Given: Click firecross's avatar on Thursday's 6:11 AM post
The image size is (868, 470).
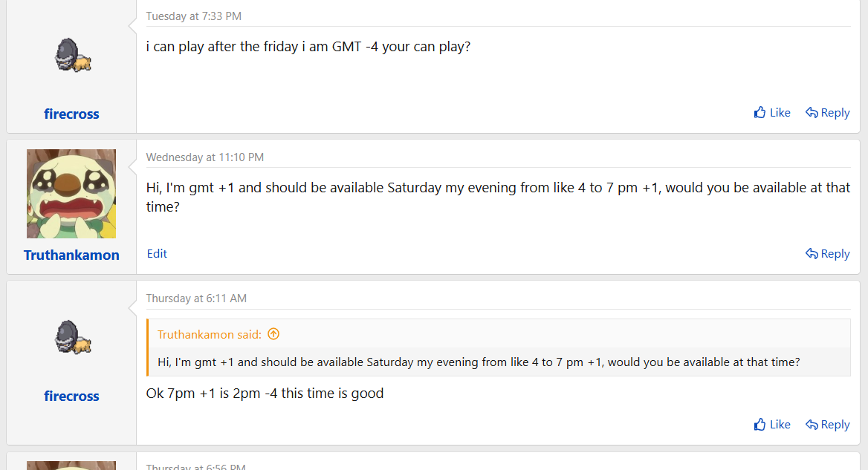Looking at the screenshot, I should [x=72, y=338].
